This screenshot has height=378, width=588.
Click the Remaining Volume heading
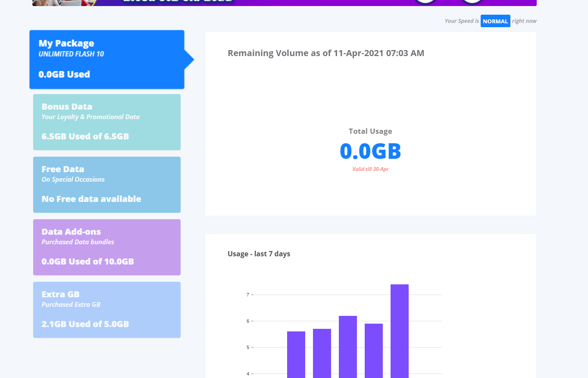(x=326, y=53)
